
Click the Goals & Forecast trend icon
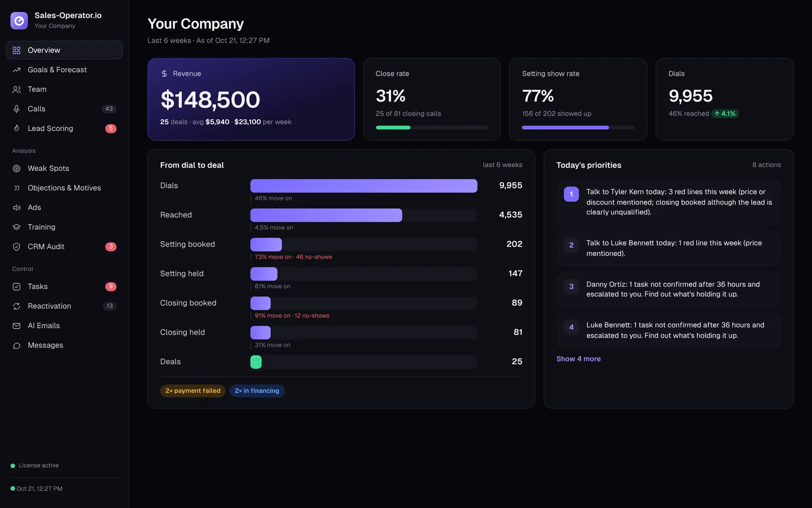click(x=17, y=70)
